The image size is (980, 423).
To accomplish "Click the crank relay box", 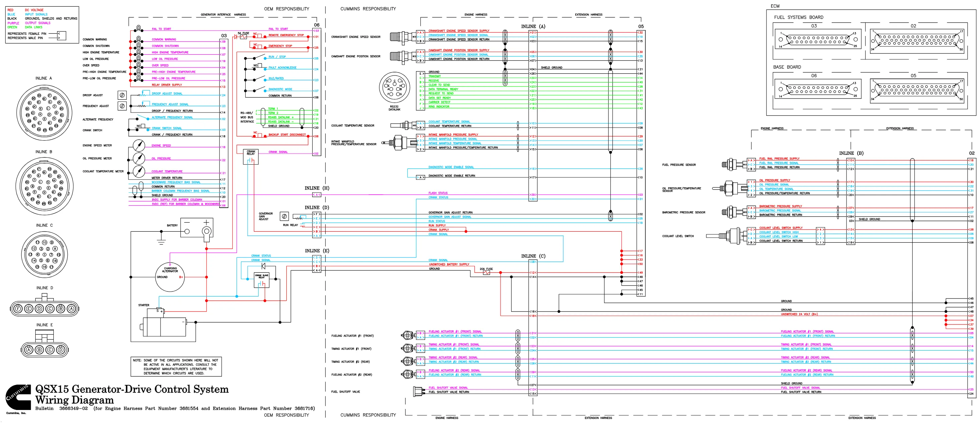I will (251, 157).
